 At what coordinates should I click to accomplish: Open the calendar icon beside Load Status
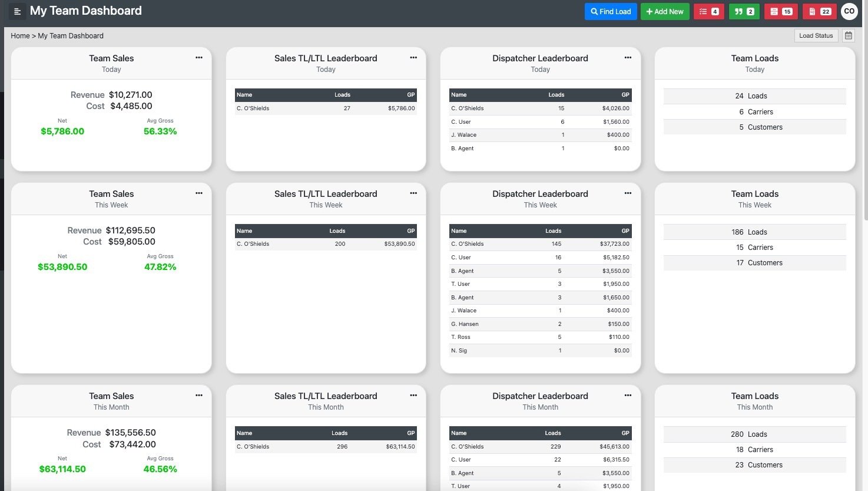pyautogui.click(x=849, y=35)
